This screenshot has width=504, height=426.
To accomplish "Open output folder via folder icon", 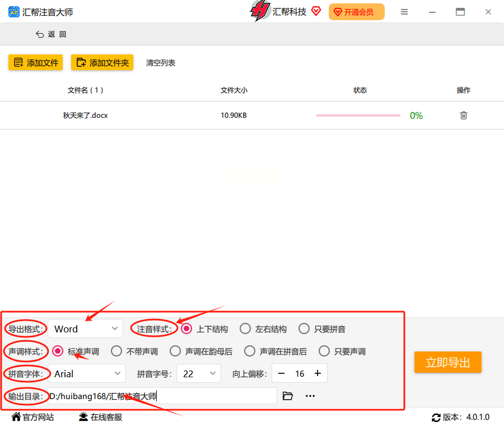I will [x=288, y=396].
